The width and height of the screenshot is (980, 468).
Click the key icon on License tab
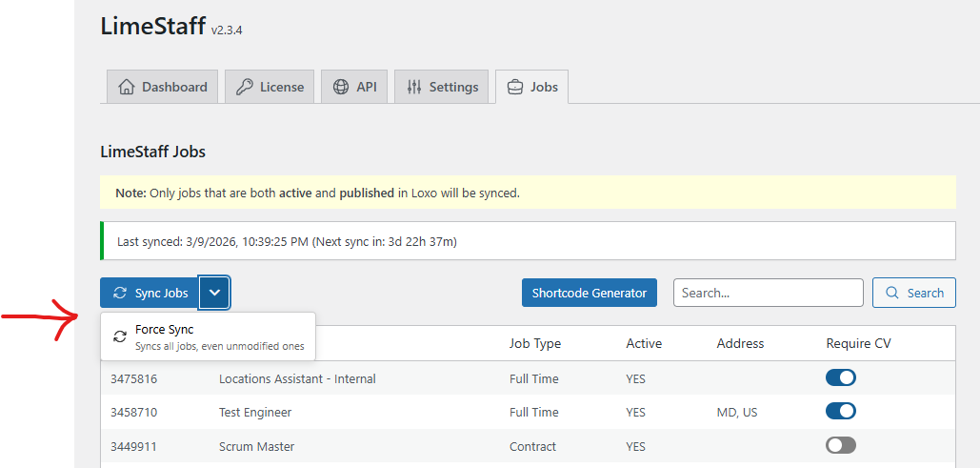click(x=245, y=87)
